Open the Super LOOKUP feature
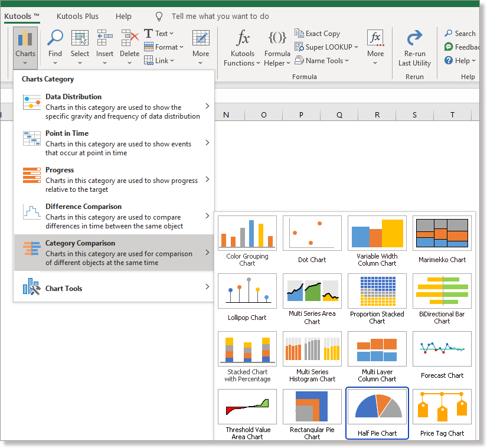Screen dimensions: 487x448 tap(326, 47)
